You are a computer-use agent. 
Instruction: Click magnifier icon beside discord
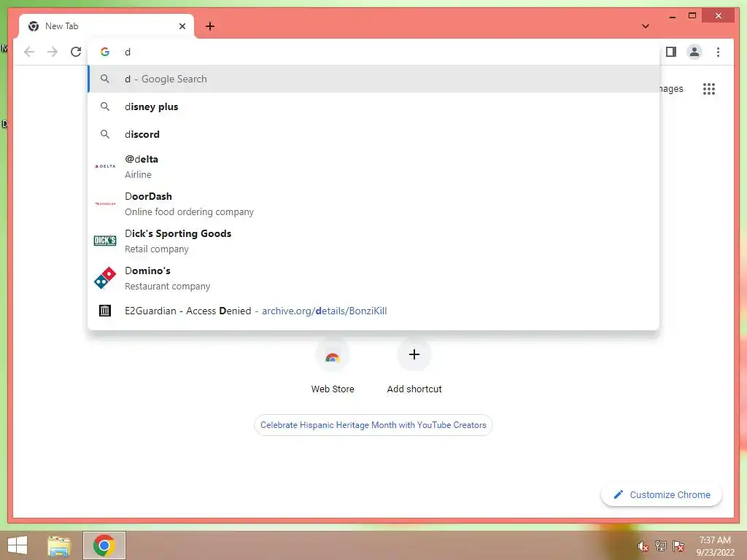105,134
